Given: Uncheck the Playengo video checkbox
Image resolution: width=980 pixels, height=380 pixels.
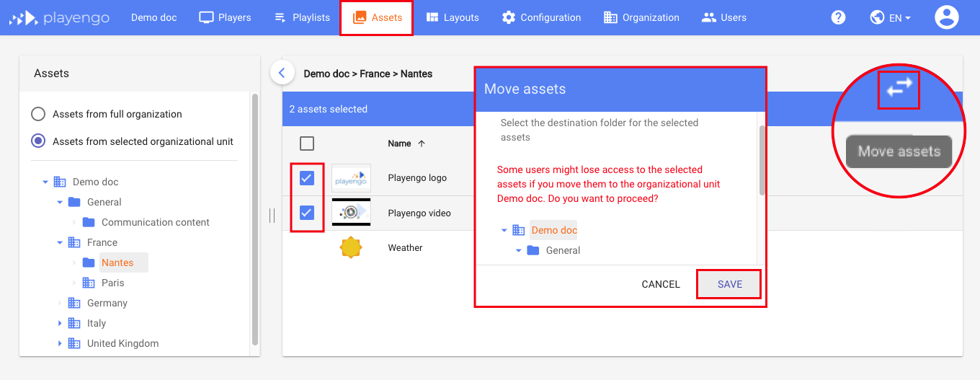Looking at the screenshot, I should tap(307, 213).
